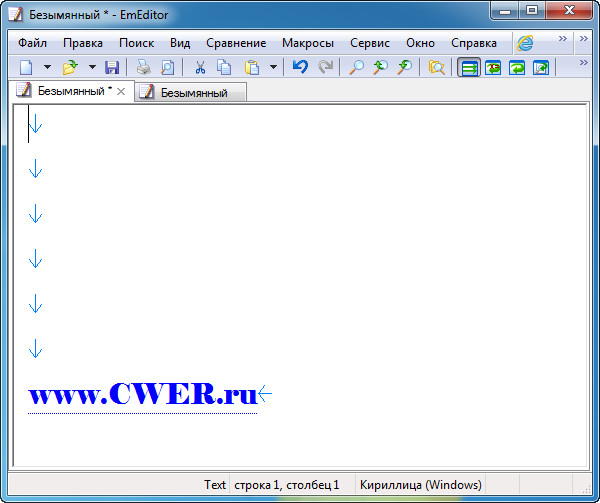Click Find Previous magnifier icon
600x503 pixels.
pos(380,67)
